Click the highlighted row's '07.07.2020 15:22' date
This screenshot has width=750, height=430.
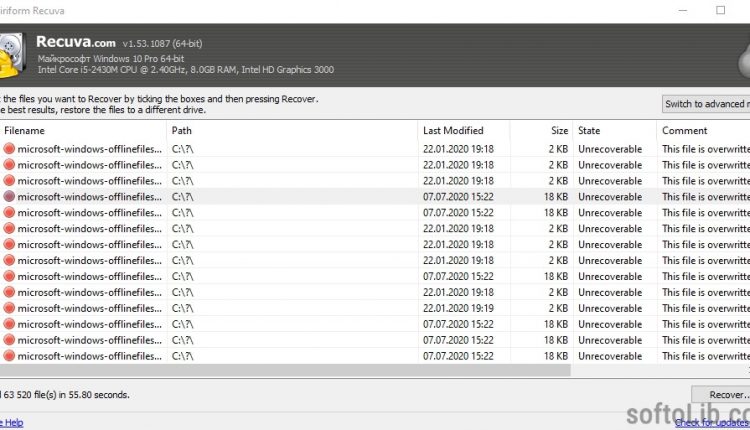pyautogui.click(x=458, y=197)
